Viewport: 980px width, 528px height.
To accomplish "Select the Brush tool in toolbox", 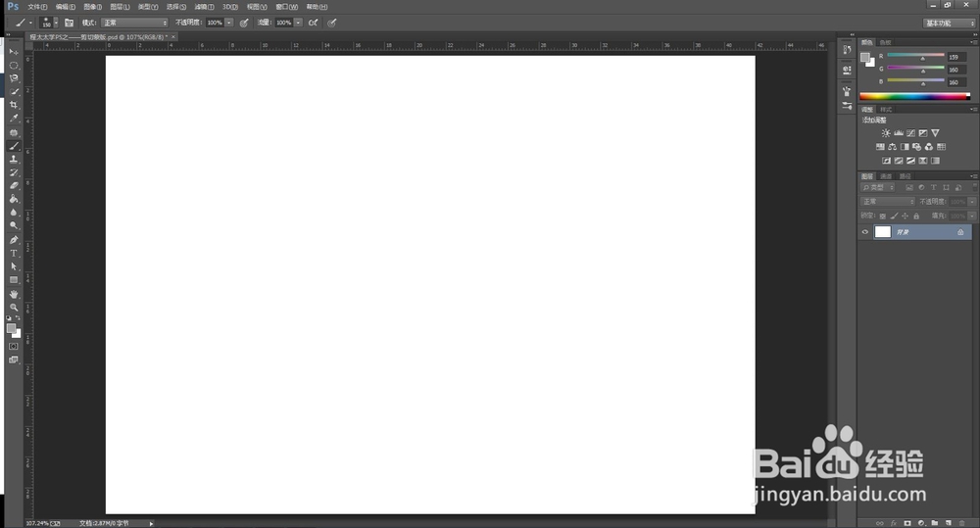I will coord(14,146).
